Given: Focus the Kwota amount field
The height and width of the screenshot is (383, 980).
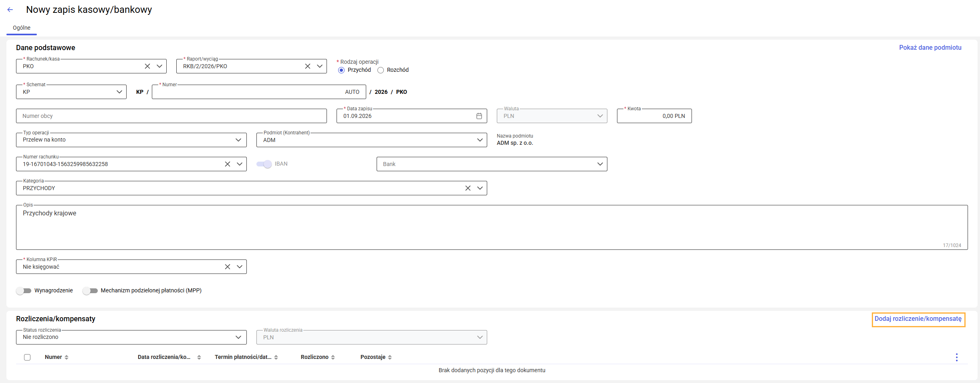Looking at the screenshot, I should (x=654, y=116).
